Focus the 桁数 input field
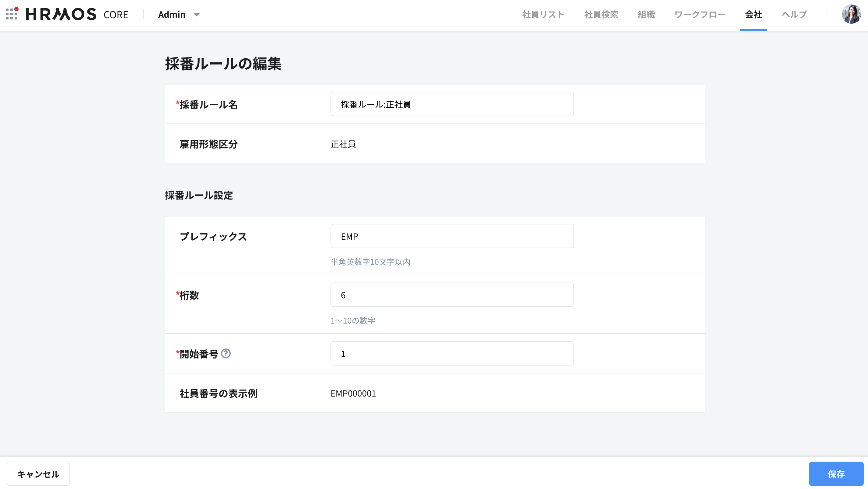868x489 pixels. 452,295
